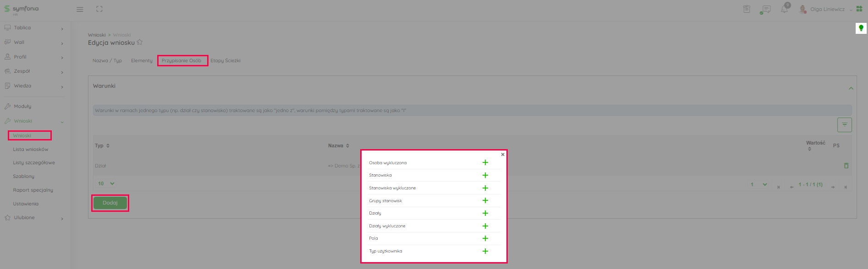This screenshot has height=269, width=868.
Task: Enter fullscreen mode via the header icon
Action: click(99, 9)
